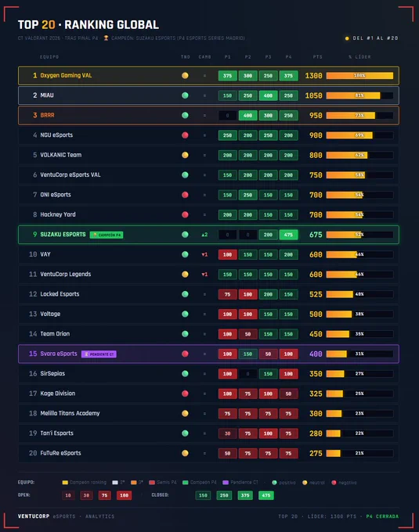Click the down-1 change arrow for VentuCorp Legends
The image size is (419, 532).
tap(204, 274)
